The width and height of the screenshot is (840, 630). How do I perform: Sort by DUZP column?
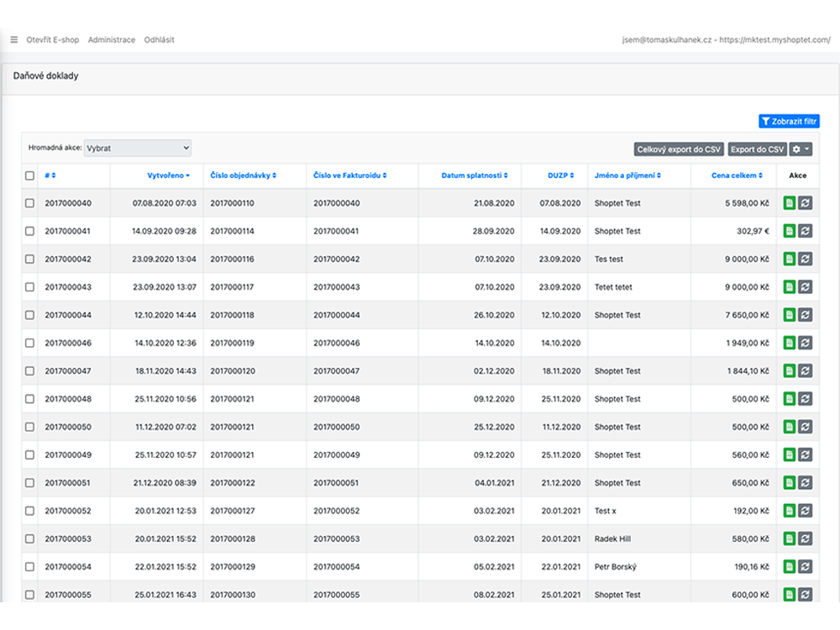click(x=560, y=176)
